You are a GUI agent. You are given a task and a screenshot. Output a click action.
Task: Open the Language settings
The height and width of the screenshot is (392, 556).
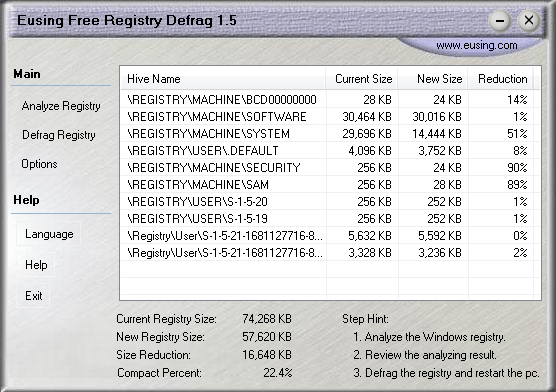49,234
